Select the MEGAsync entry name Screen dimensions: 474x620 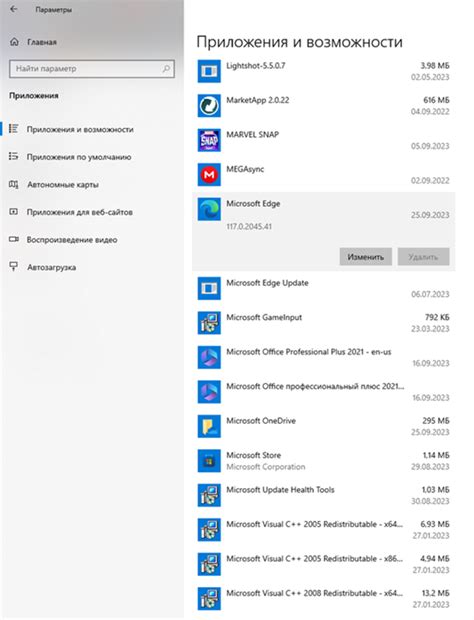point(245,169)
